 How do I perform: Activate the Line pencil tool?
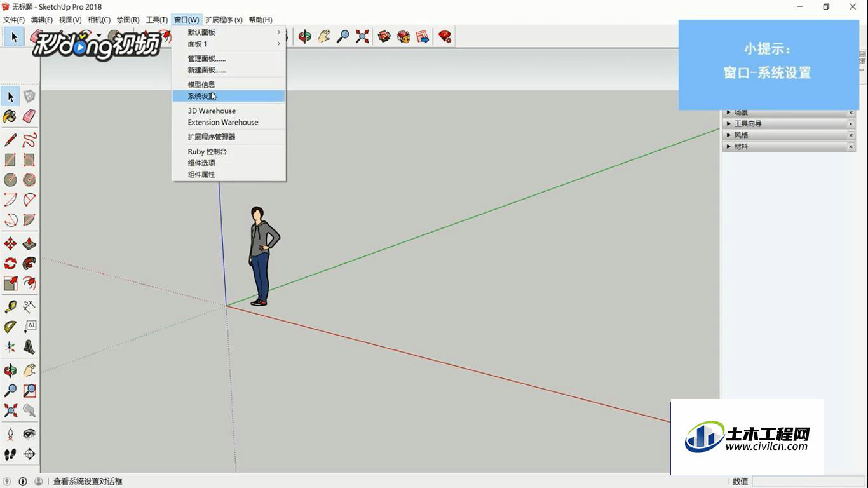[10, 140]
